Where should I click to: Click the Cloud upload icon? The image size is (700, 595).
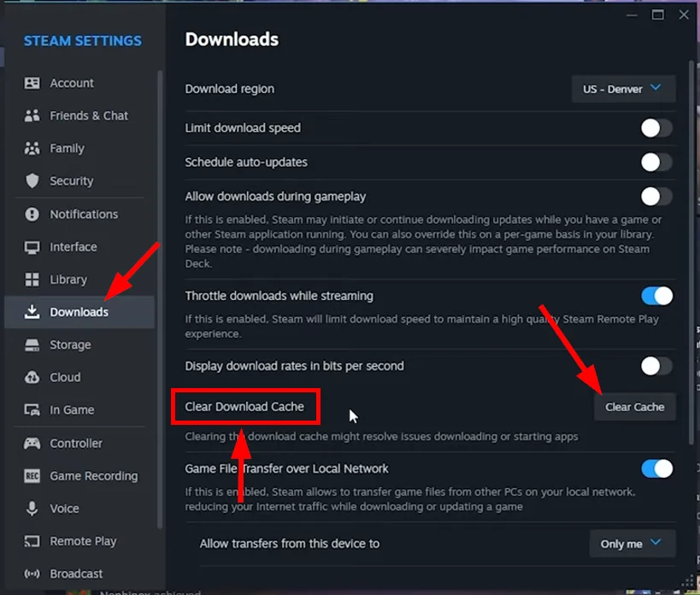pos(32,377)
